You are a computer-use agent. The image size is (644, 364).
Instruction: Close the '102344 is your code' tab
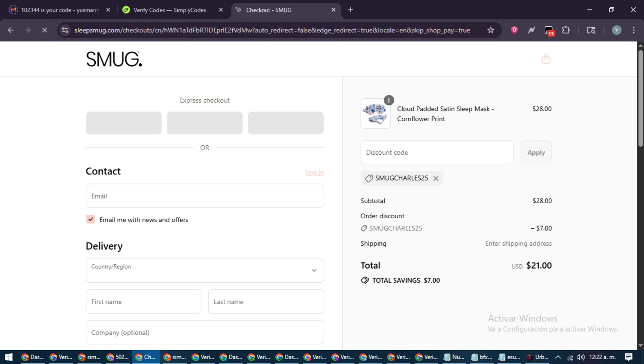(x=108, y=10)
